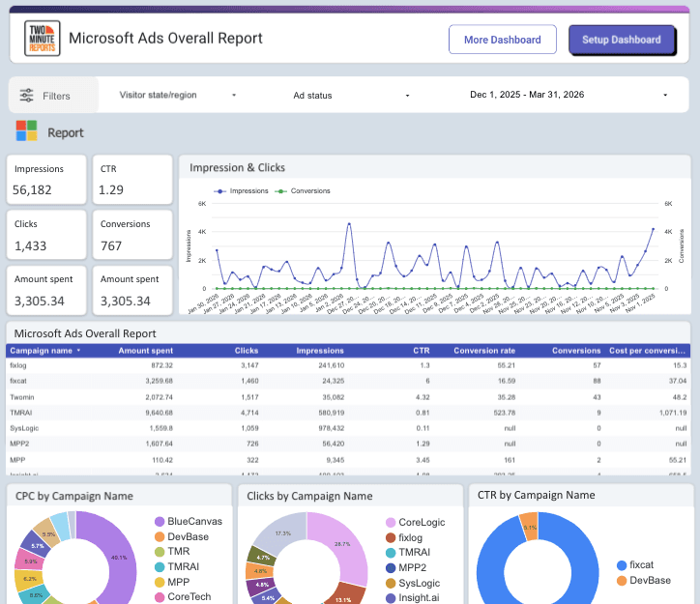Click the Two Minute Reports logo
Viewport: 700px width, 604px height.
(x=42, y=39)
